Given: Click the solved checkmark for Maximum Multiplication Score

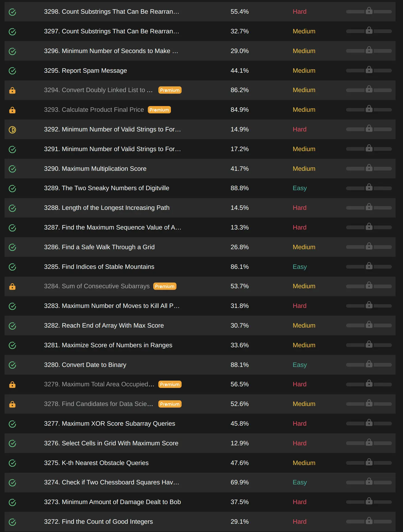Looking at the screenshot, I should click(x=12, y=169).
